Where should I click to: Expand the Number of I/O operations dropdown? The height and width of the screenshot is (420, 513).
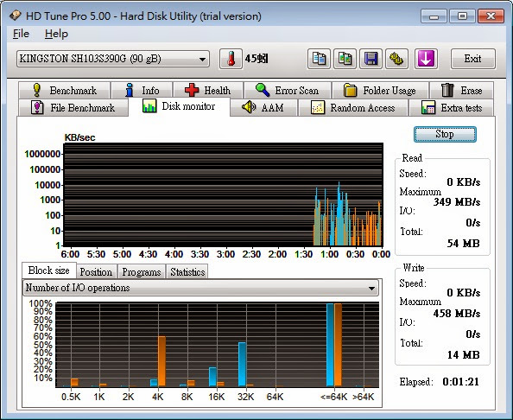(x=200, y=288)
